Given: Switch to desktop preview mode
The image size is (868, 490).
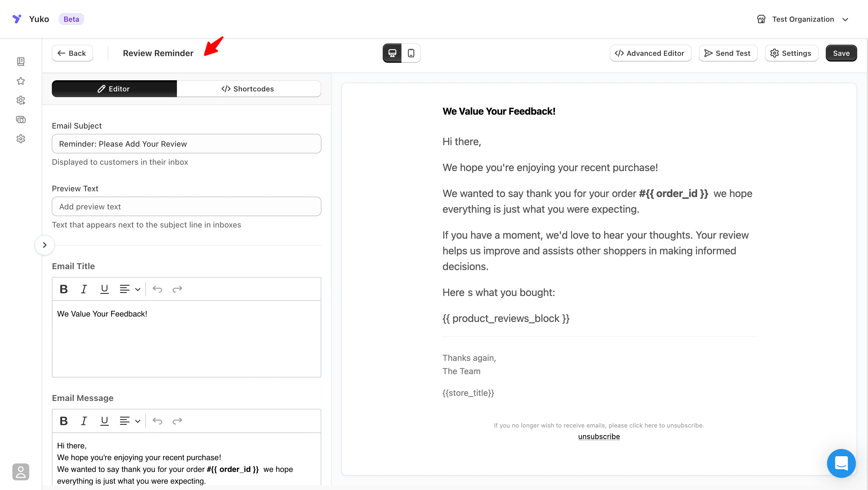Looking at the screenshot, I should pos(392,53).
